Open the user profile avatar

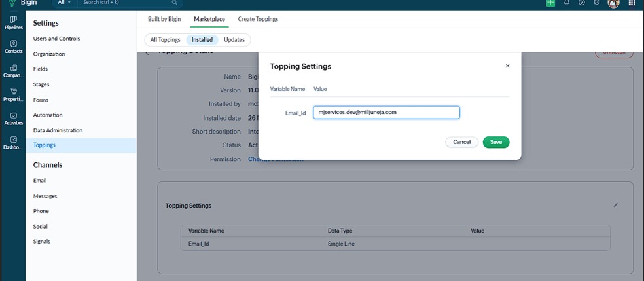coord(613,3)
